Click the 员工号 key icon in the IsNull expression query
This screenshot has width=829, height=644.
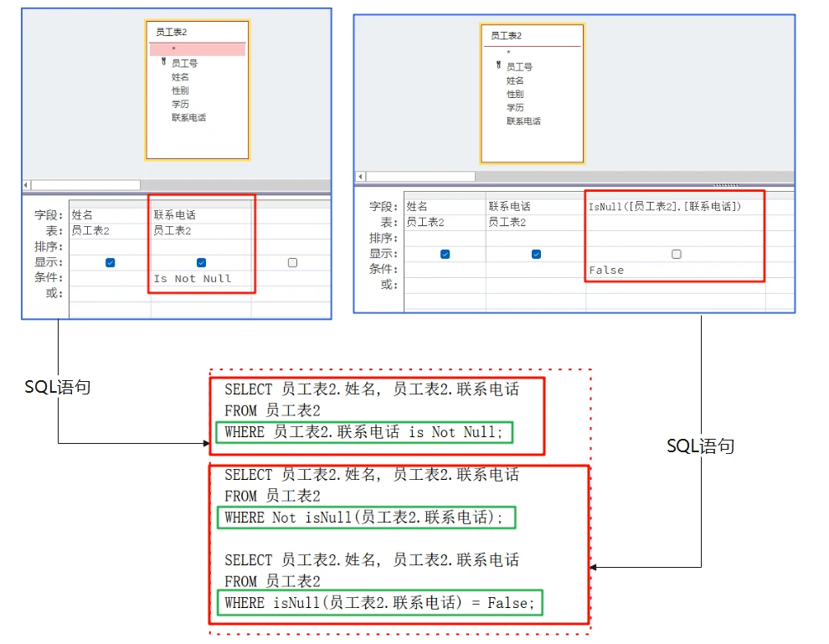(498, 65)
